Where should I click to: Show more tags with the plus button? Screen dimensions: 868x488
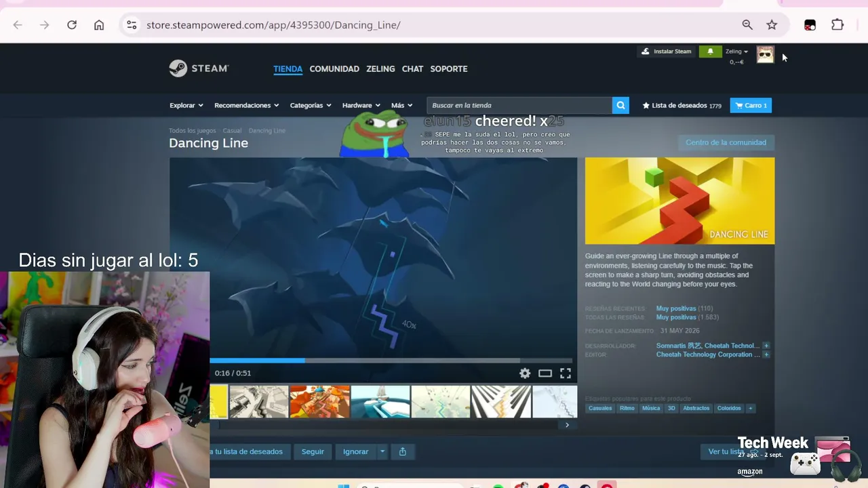750,408
